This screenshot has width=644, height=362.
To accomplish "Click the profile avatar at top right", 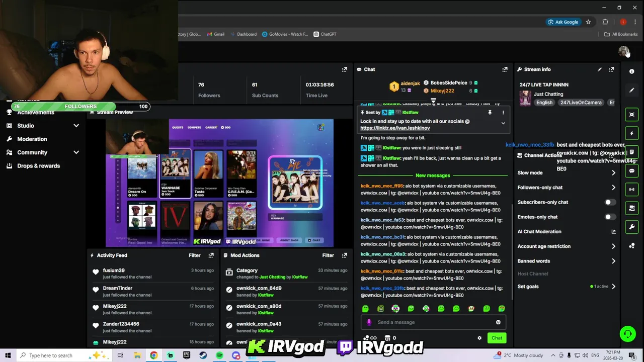I will coord(624,51).
